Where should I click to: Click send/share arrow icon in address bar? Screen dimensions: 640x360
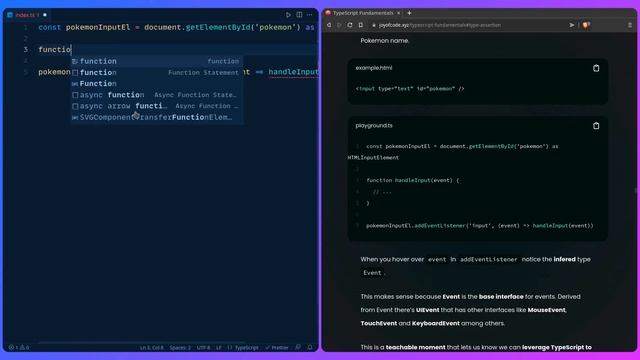[572, 25]
